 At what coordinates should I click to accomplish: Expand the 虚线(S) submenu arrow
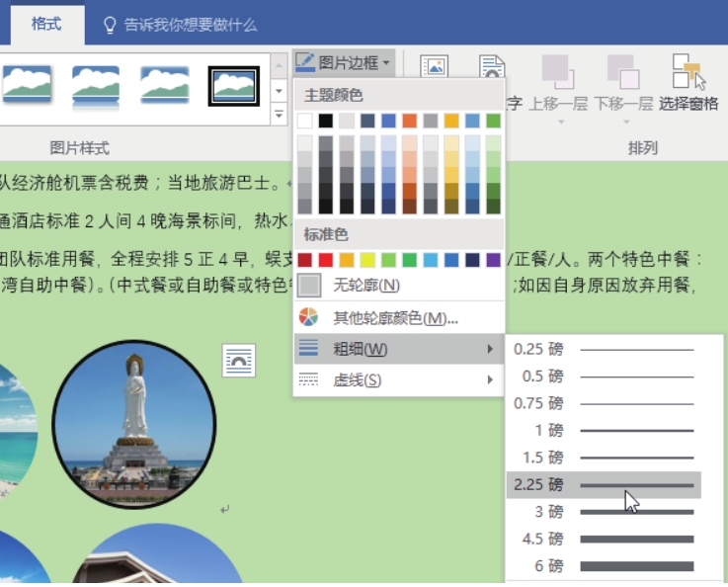pyautogui.click(x=490, y=379)
